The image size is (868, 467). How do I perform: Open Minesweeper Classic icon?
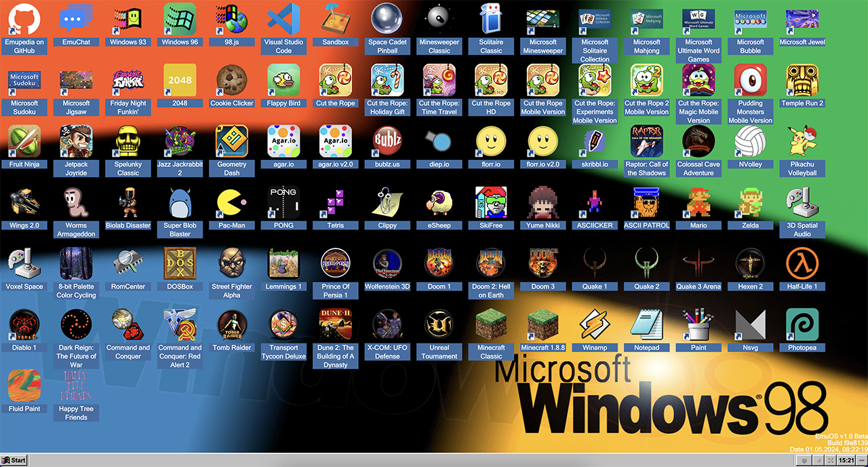click(439, 19)
